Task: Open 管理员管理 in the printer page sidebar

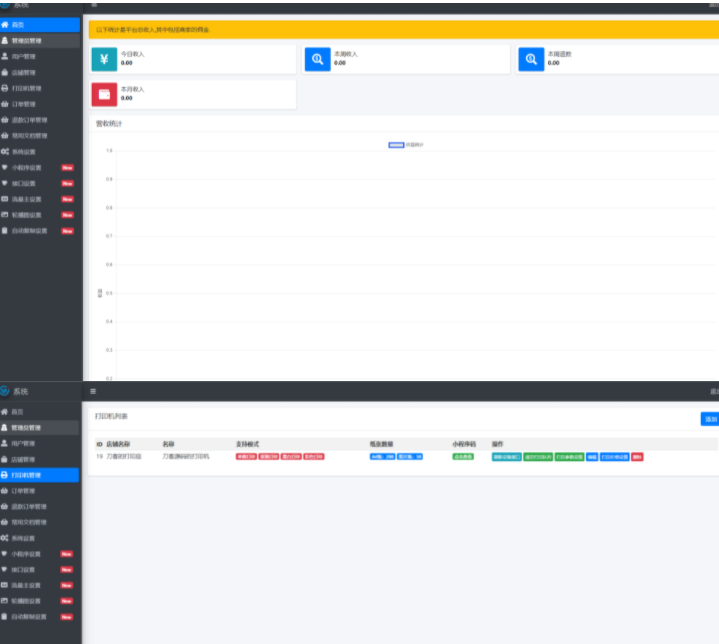Action: [39, 427]
